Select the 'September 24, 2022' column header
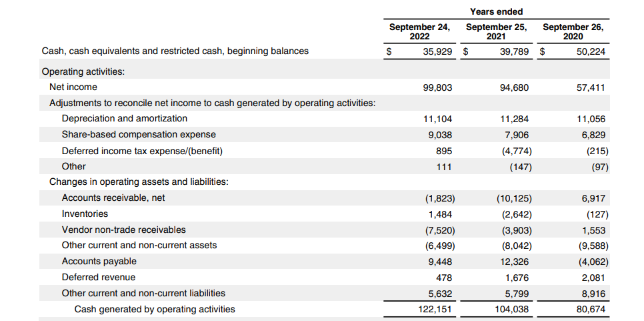This screenshot has height=321, width=644. point(419,32)
